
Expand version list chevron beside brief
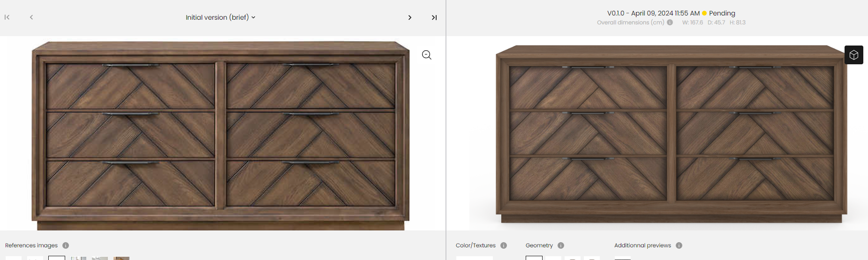pyautogui.click(x=253, y=17)
